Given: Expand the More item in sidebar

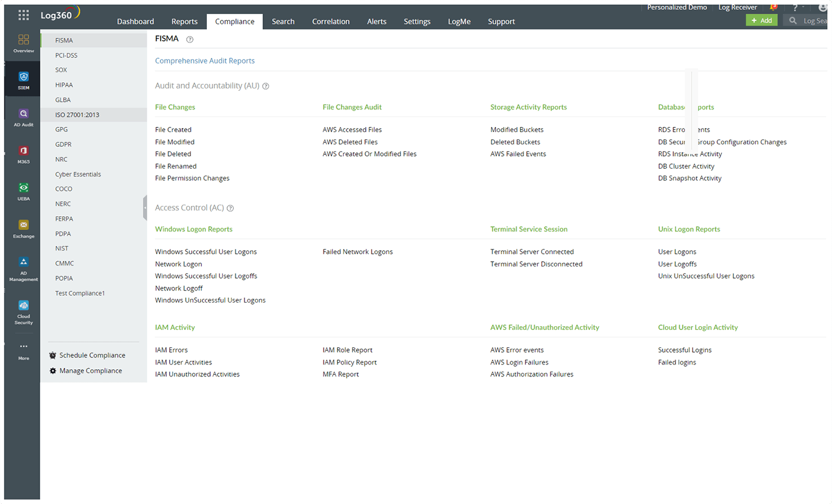Looking at the screenshot, I should tap(23, 350).
